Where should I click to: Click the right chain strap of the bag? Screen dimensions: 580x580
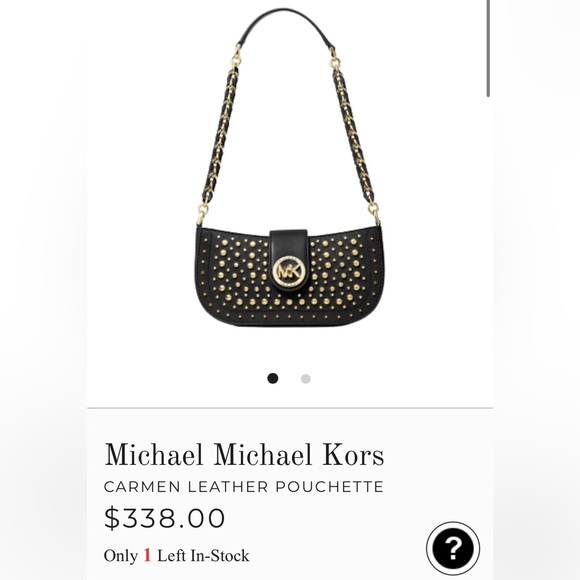(354, 135)
